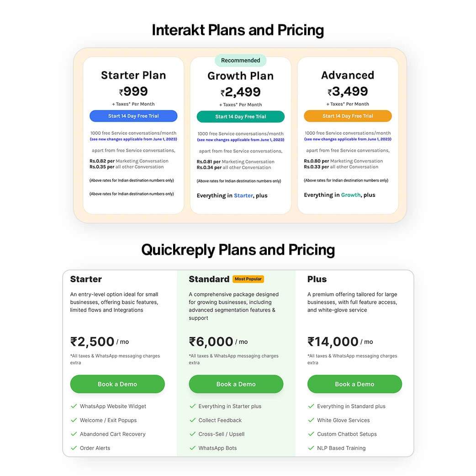Click the checkmark beside White Glove Services
This screenshot has height=476, width=476.
pyautogui.click(x=311, y=420)
